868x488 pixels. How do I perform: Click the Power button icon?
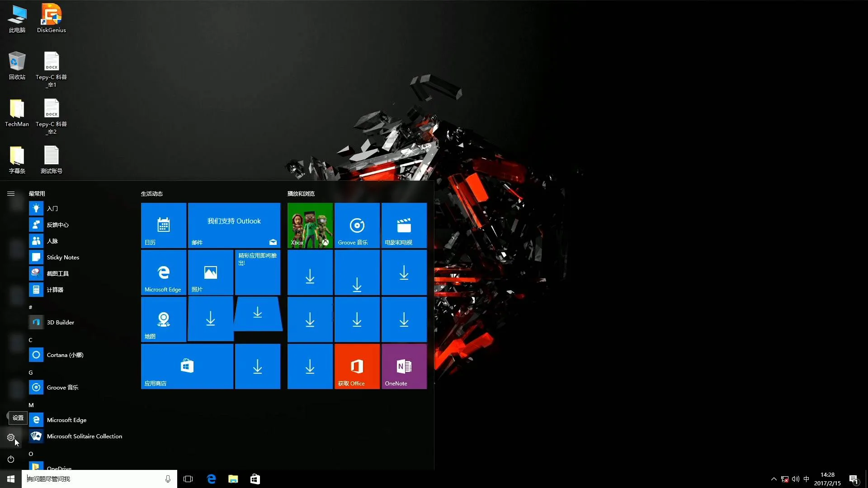click(11, 459)
